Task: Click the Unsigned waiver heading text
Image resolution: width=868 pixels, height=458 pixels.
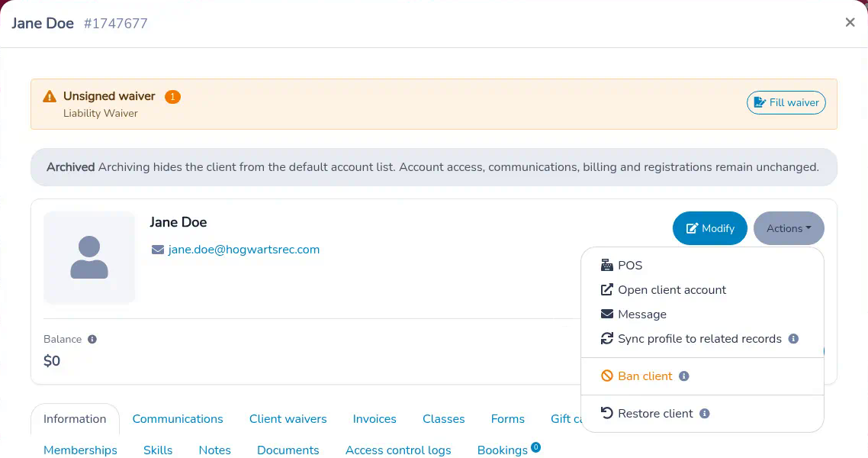Action: pos(109,96)
